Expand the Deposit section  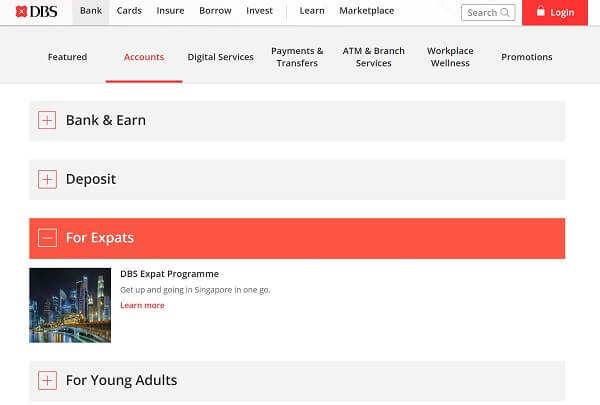point(47,179)
